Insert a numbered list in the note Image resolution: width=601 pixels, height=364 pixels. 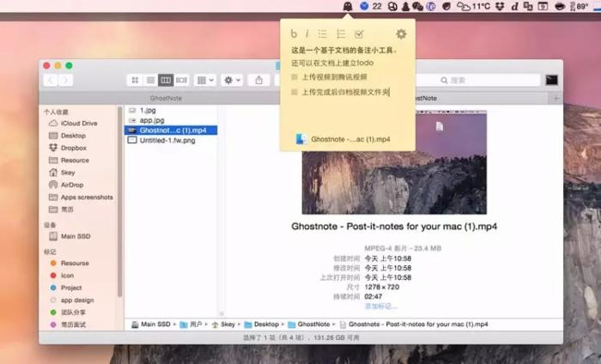pos(340,33)
